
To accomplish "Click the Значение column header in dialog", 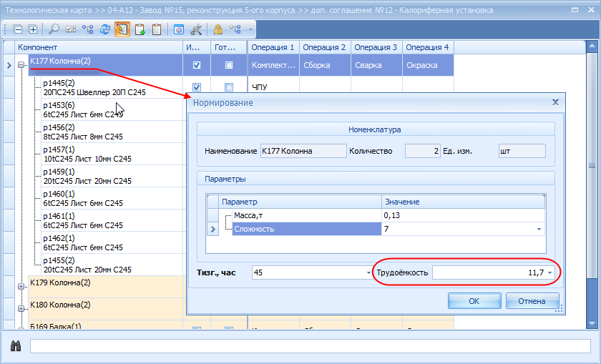I will (463, 202).
